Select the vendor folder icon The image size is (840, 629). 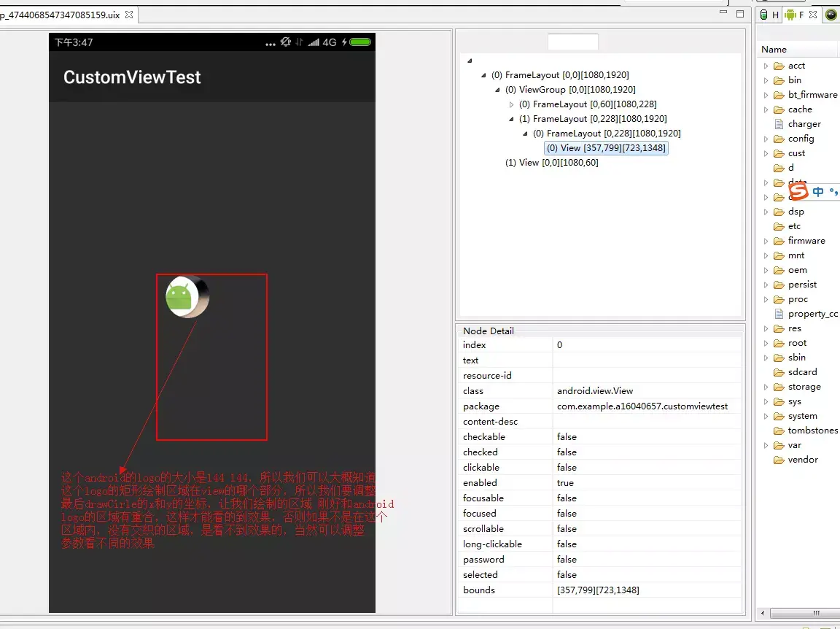click(x=779, y=460)
